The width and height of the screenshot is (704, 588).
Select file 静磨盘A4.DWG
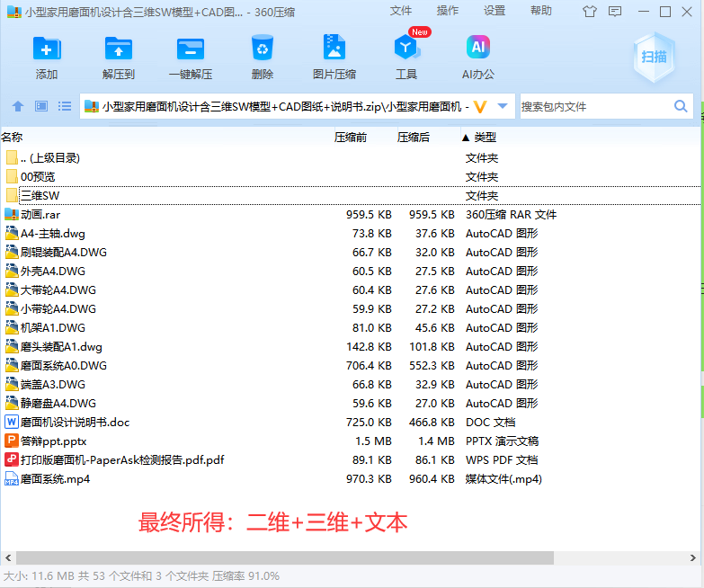point(58,403)
